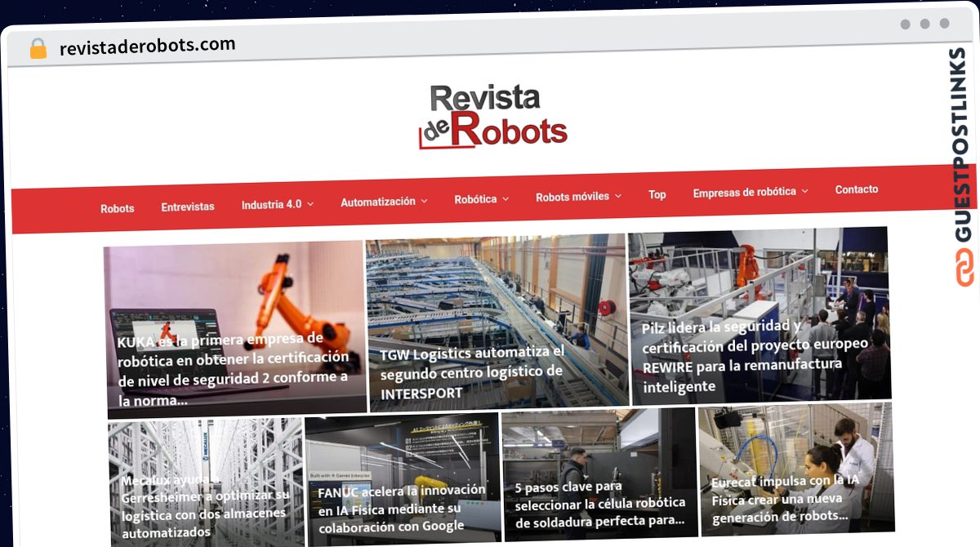Click the TGW conveyor warehouse image
Viewport: 980px width, 547px height.
pyautogui.click(x=497, y=322)
